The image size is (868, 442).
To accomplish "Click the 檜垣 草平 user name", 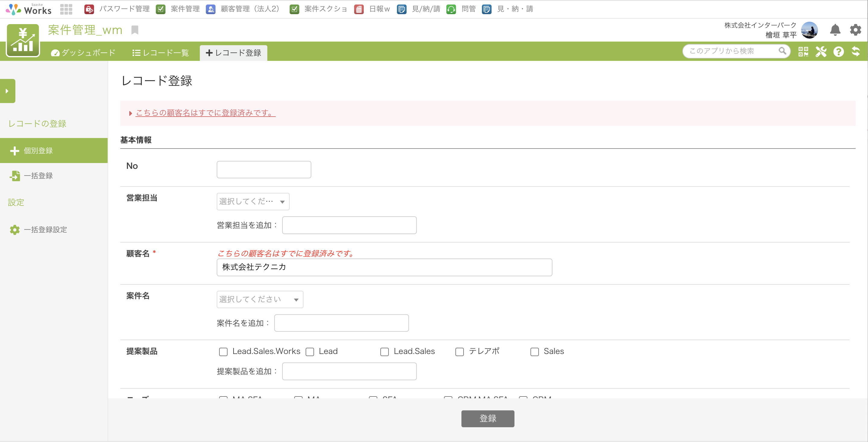I will [x=781, y=35].
